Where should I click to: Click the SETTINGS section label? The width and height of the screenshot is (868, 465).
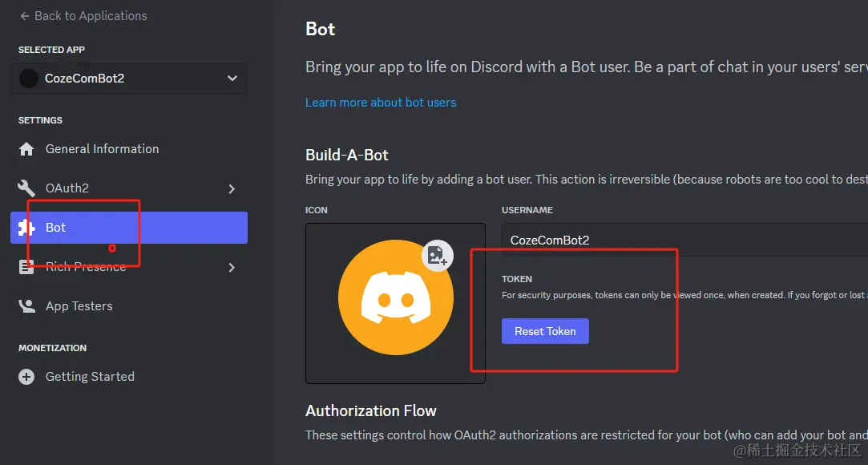40,120
